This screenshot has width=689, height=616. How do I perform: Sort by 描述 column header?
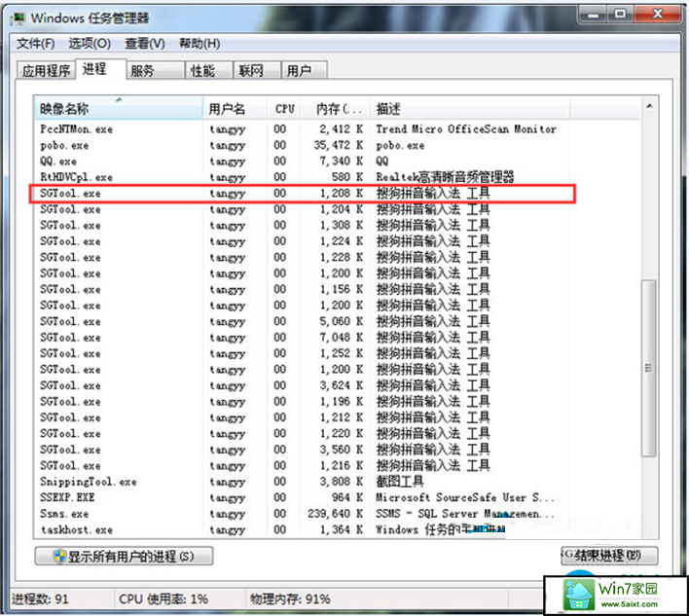(470, 109)
